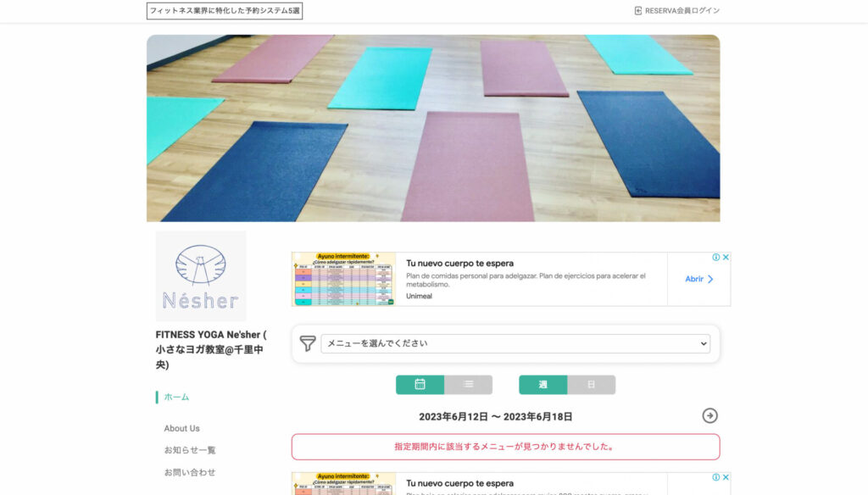Select the 週 week view toggle
This screenshot has height=495, width=868.
click(542, 384)
